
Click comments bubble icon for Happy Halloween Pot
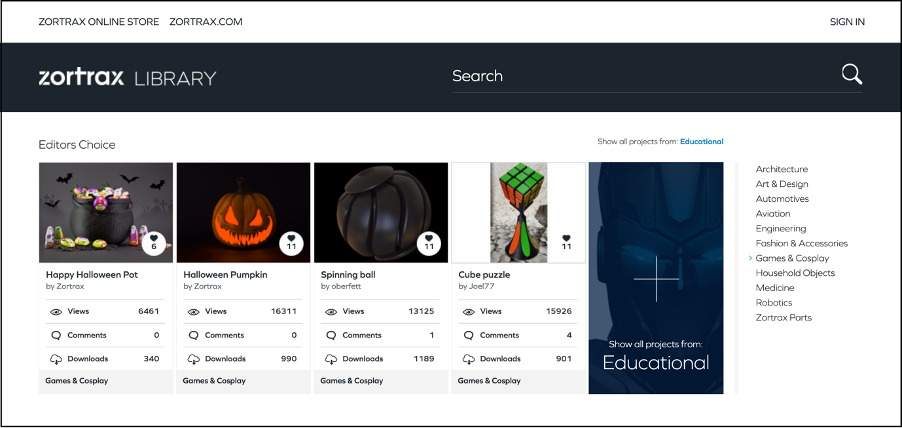[56, 335]
